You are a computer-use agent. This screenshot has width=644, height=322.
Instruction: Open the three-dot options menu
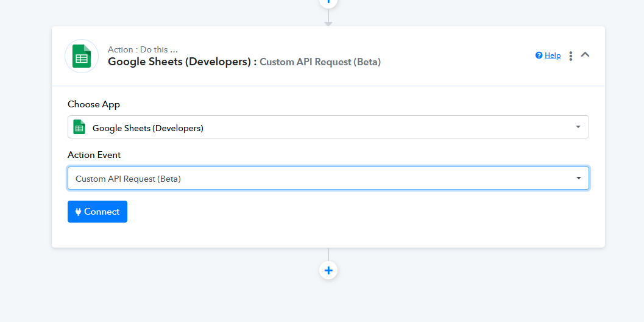[x=570, y=56]
